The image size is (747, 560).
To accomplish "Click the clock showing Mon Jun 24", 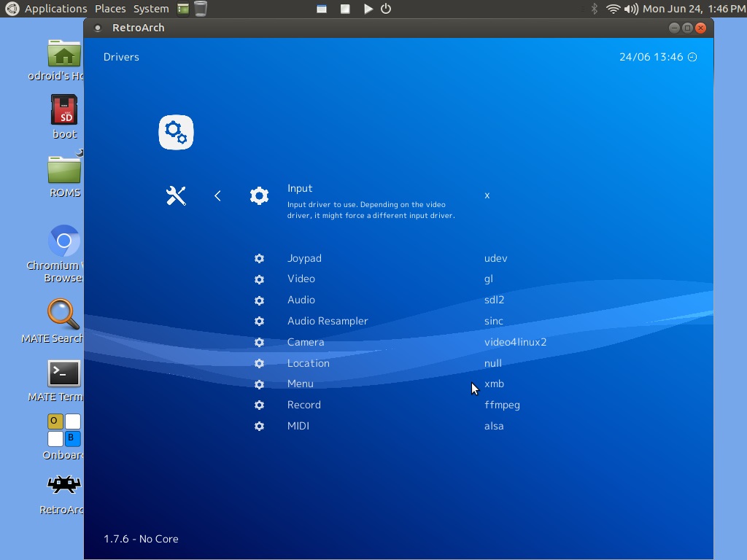I will pos(694,9).
